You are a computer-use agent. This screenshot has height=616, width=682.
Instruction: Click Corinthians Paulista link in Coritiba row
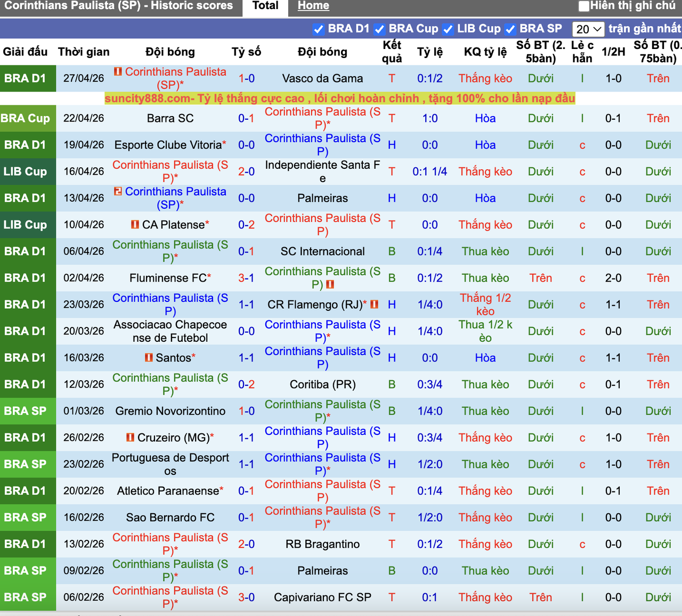(x=170, y=384)
